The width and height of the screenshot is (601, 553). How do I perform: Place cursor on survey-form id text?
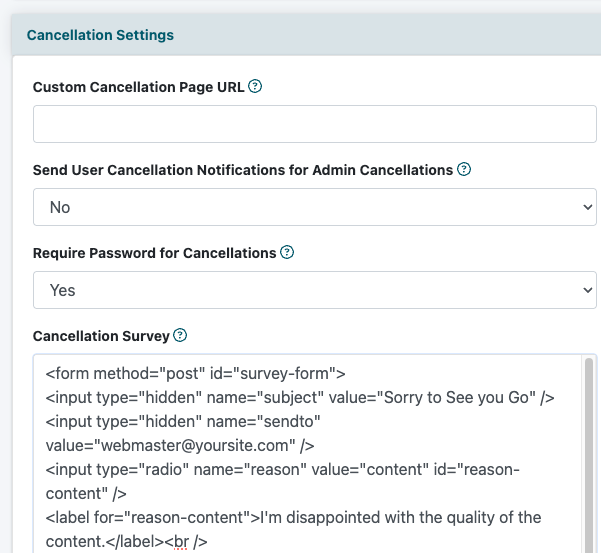coord(284,373)
